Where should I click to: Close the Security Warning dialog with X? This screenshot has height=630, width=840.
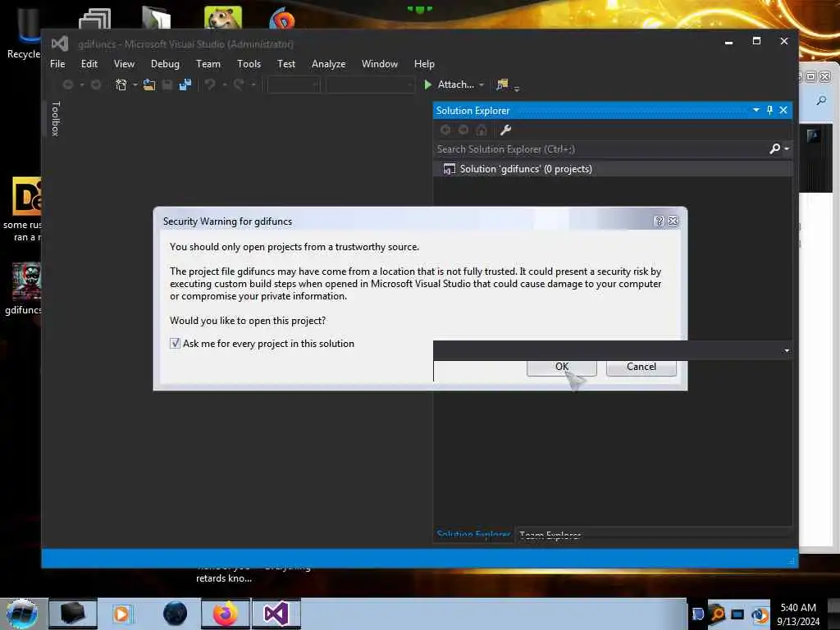pyautogui.click(x=673, y=221)
